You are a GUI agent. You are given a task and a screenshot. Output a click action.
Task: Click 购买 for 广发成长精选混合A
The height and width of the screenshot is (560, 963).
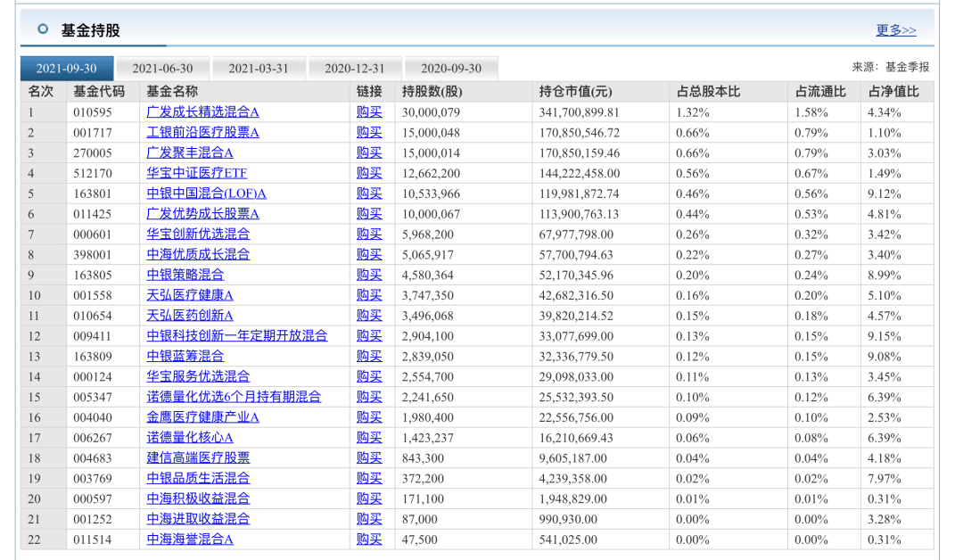369,112
